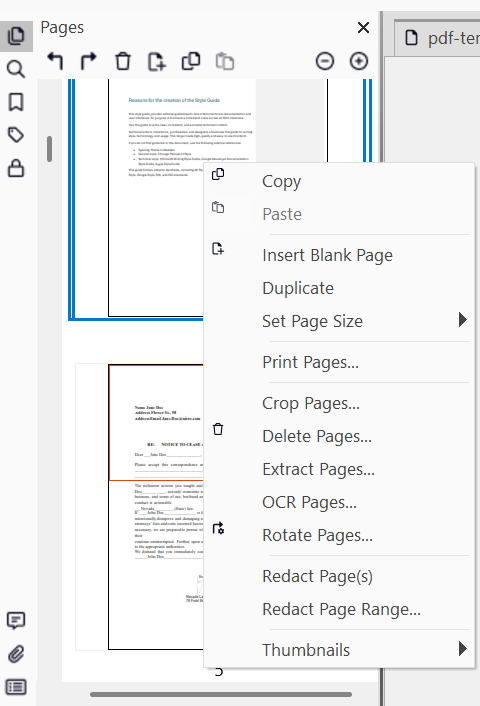Select Extract Pages... menu entry
Screen dimensions: 480x706
point(339,469)
